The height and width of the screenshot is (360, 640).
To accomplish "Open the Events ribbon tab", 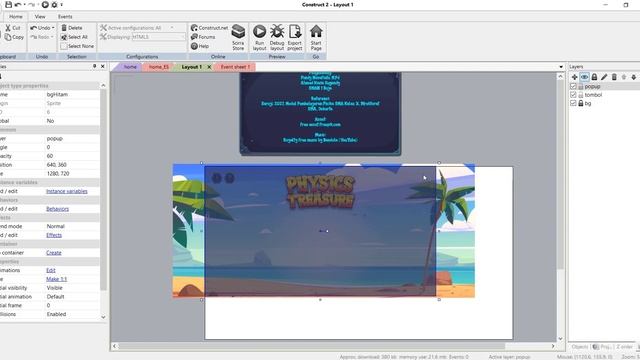I will tap(65, 17).
